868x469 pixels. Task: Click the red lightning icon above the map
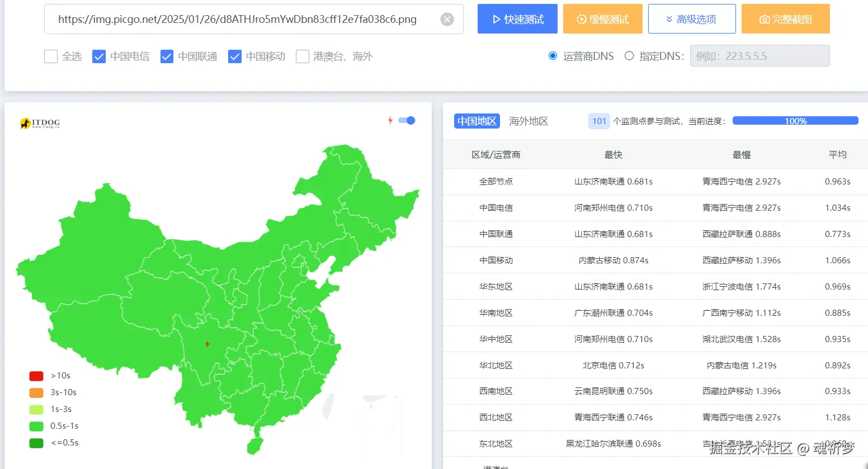pos(390,120)
